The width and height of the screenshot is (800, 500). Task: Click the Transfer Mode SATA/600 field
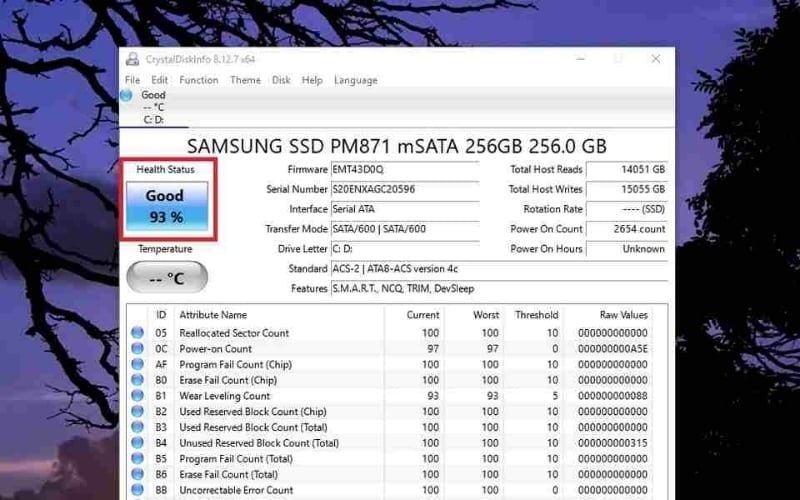405,229
